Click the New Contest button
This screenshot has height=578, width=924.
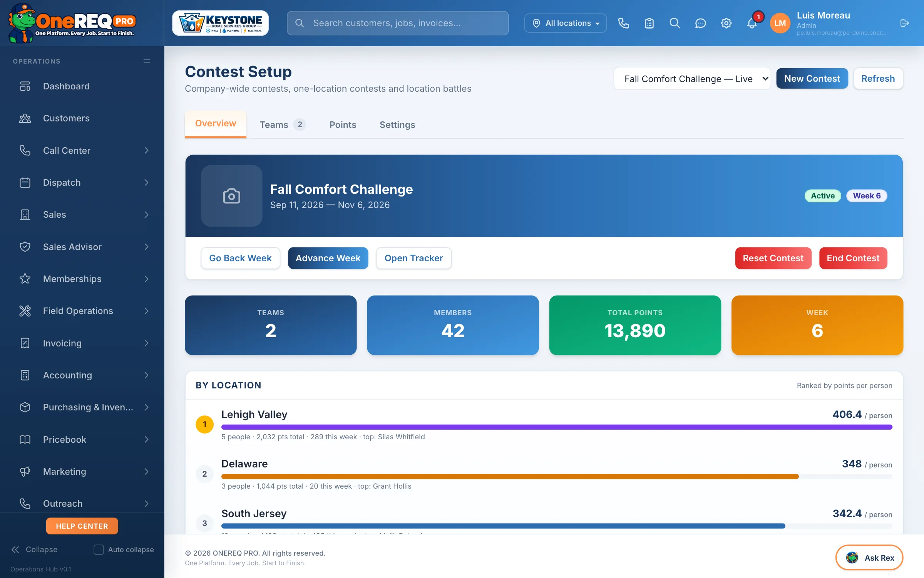(x=812, y=79)
